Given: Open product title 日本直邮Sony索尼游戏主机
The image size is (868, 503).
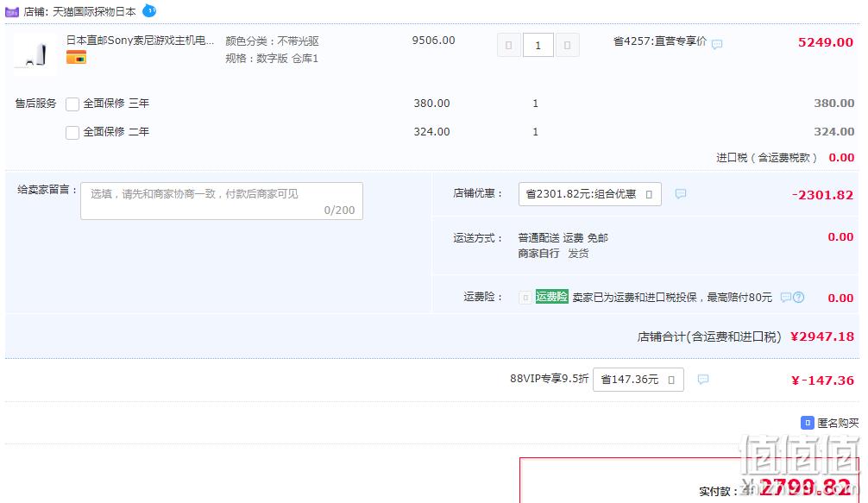Looking at the screenshot, I should (140, 41).
